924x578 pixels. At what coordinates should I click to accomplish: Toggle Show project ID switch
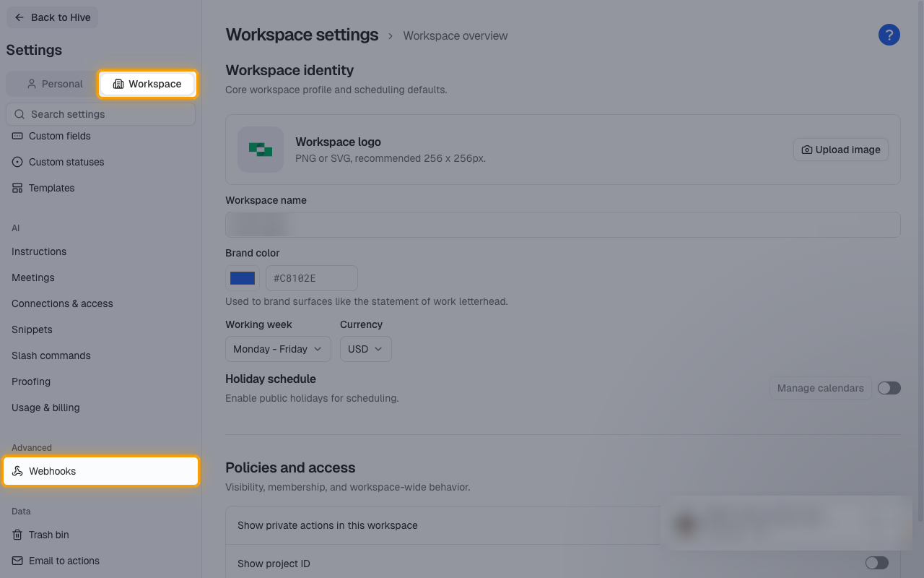click(x=876, y=563)
